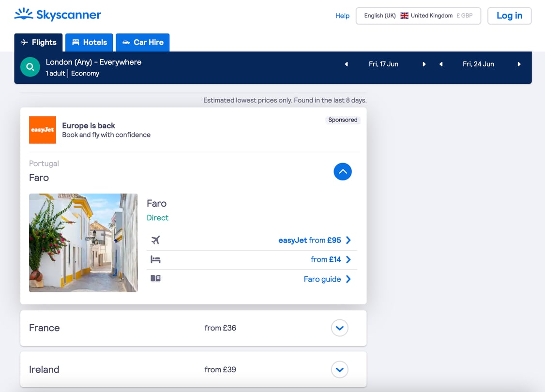
Task: Open the language, country and currency selector
Action: pos(419,16)
